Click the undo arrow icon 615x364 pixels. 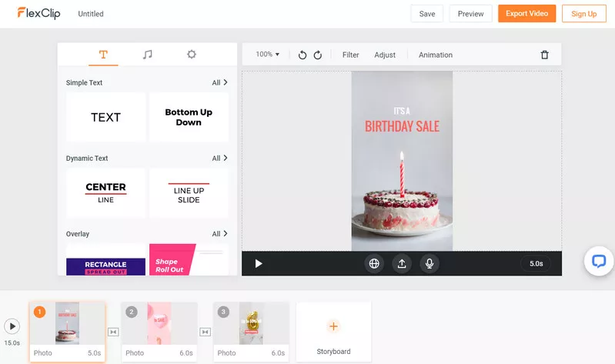tap(302, 55)
